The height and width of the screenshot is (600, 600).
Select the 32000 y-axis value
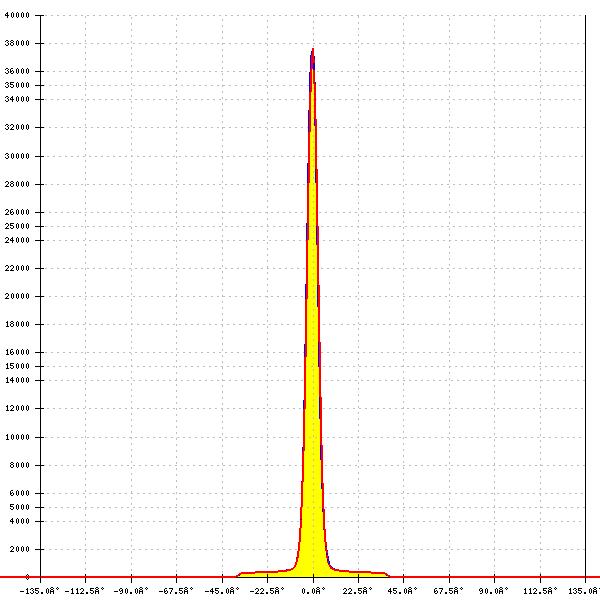tap(17, 127)
